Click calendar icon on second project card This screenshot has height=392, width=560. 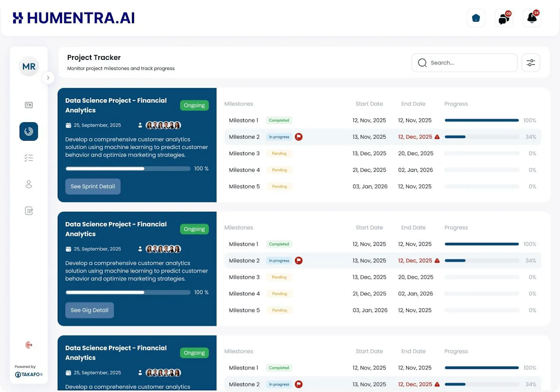[x=68, y=249]
